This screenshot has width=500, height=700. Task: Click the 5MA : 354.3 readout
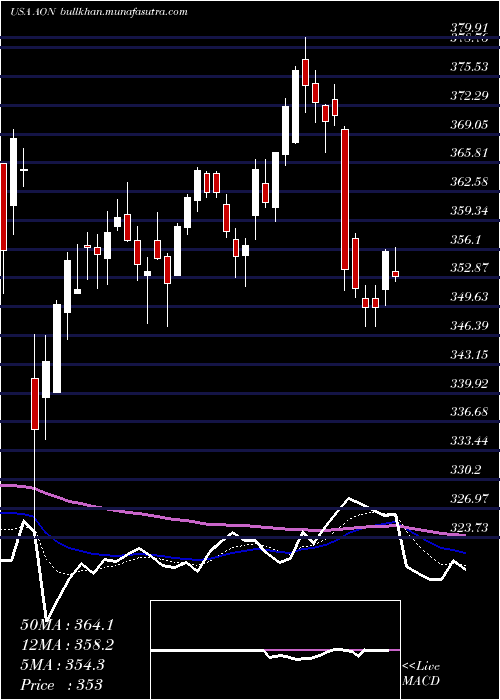click(x=62, y=665)
